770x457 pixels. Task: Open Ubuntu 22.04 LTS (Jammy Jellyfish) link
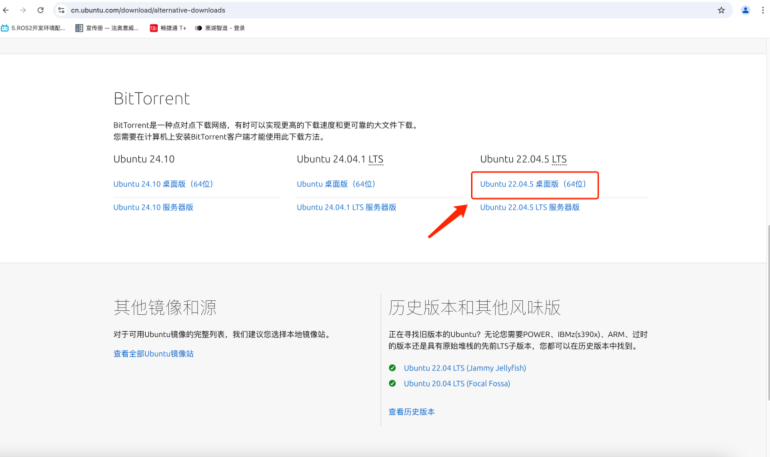[465, 368]
